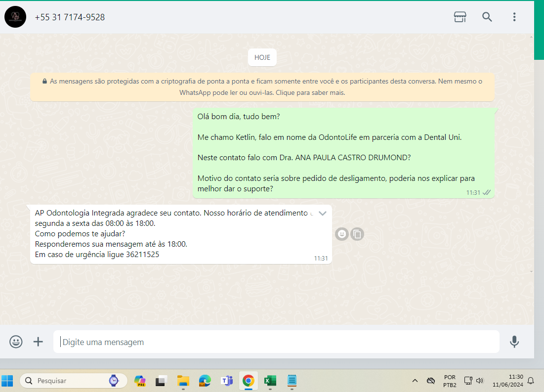Open the Windows Start menu
544x392 pixels.
pos(7,381)
